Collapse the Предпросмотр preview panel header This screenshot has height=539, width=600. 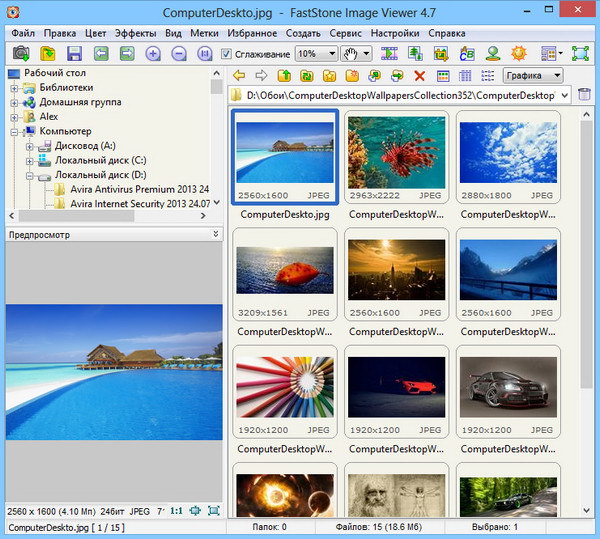click(x=215, y=234)
